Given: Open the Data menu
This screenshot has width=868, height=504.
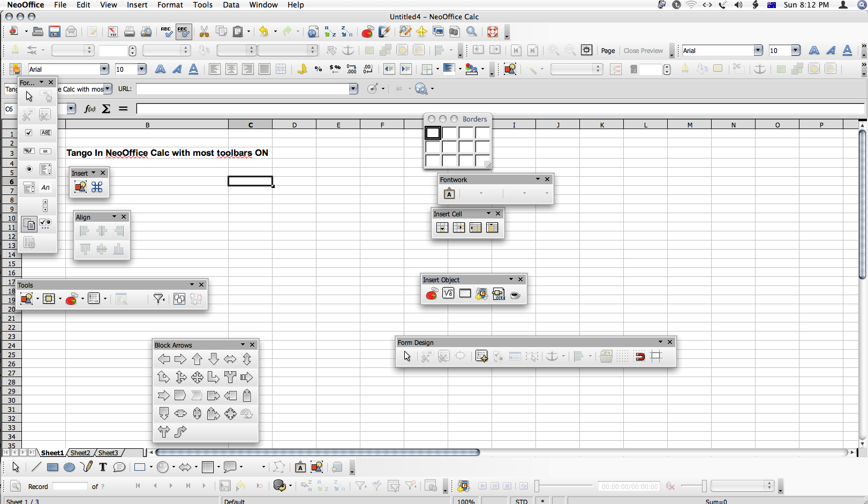Looking at the screenshot, I should click(x=231, y=5).
